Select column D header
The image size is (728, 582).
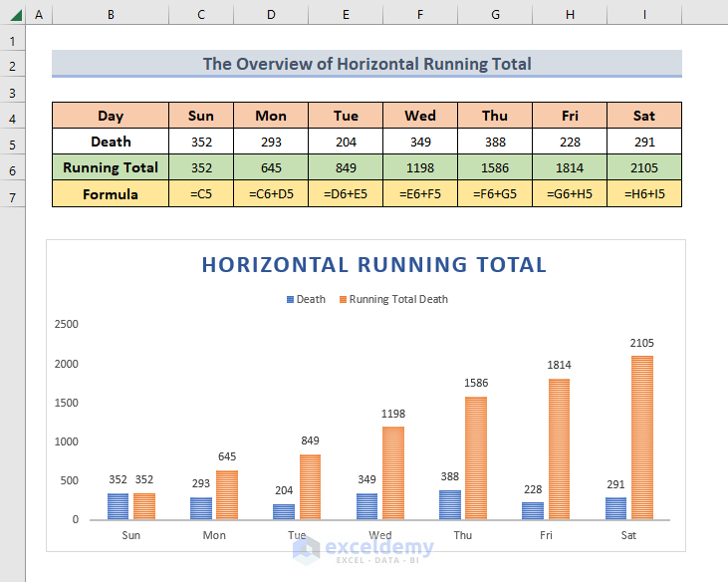pos(271,14)
